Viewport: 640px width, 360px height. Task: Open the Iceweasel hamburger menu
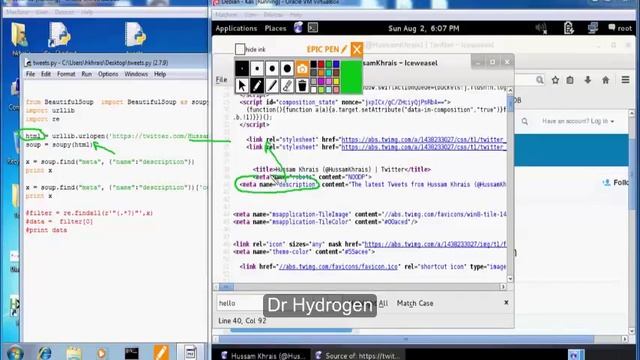pyautogui.click(x=625, y=80)
